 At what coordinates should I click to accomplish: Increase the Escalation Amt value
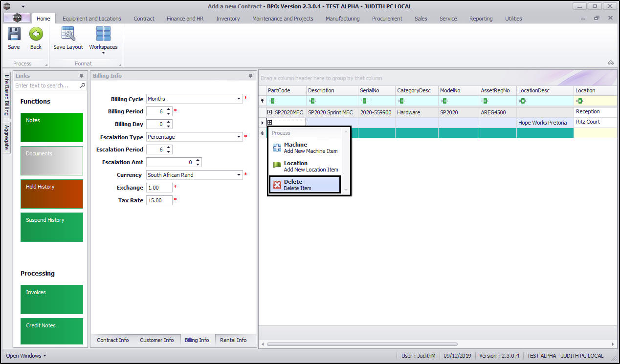pos(198,160)
